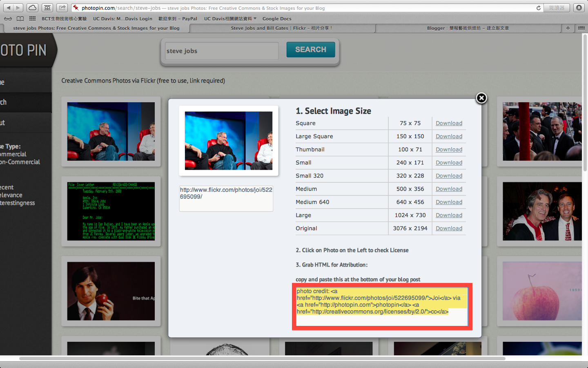Image resolution: width=588 pixels, height=368 pixels.
Task: Open the PayPal bookmark
Action: [178, 19]
